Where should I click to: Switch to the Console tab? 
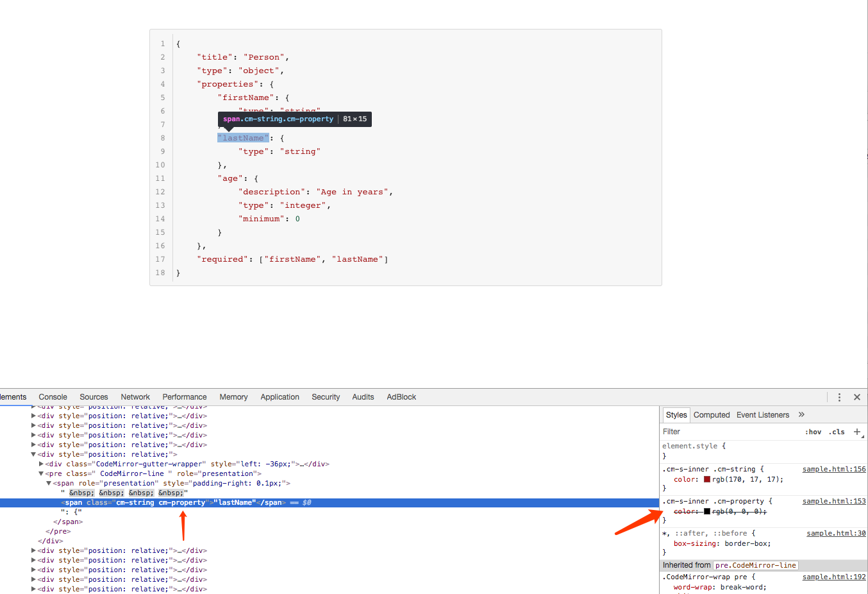click(53, 397)
